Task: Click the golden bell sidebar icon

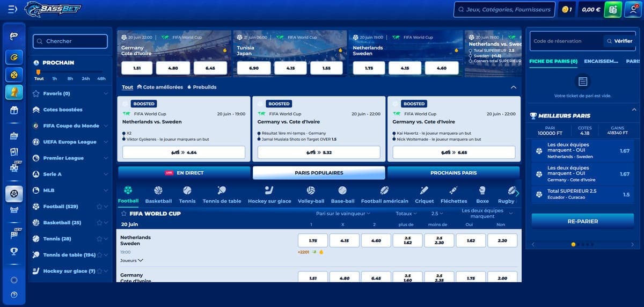Action: (x=14, y=92)
